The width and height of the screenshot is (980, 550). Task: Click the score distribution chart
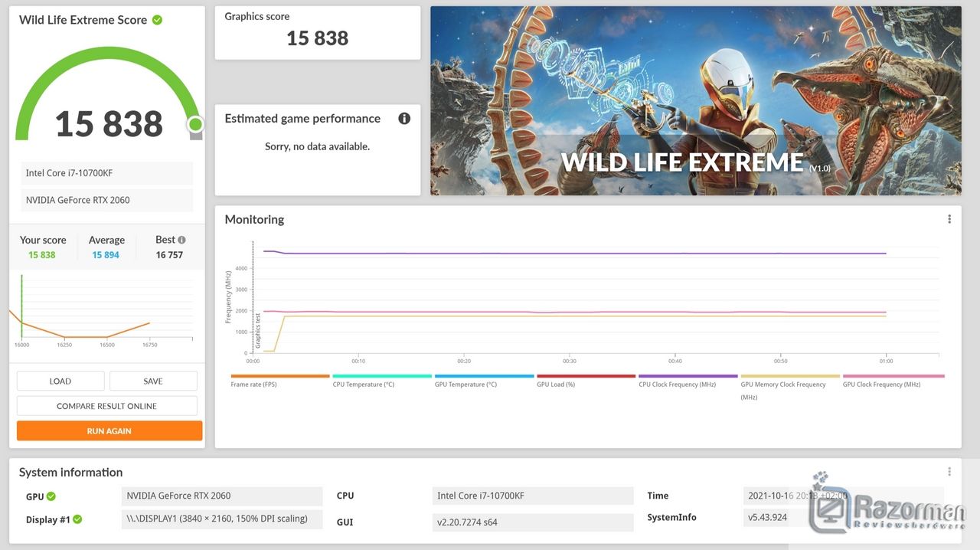(101, 312)
